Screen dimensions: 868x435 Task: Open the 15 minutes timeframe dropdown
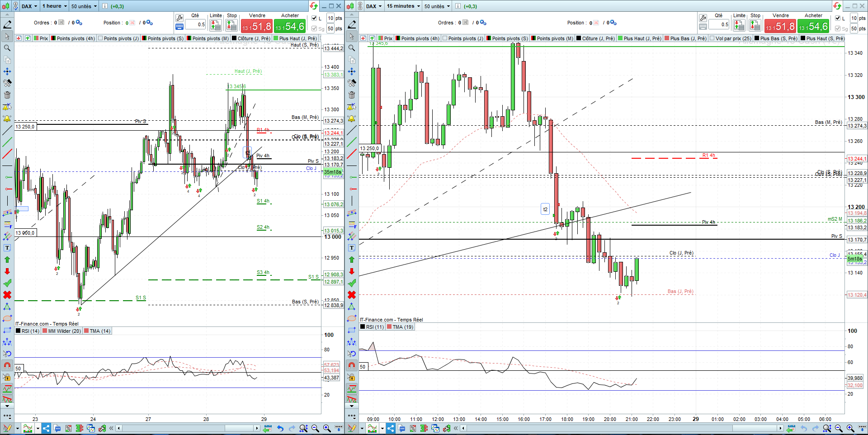[x=403, y=6]
